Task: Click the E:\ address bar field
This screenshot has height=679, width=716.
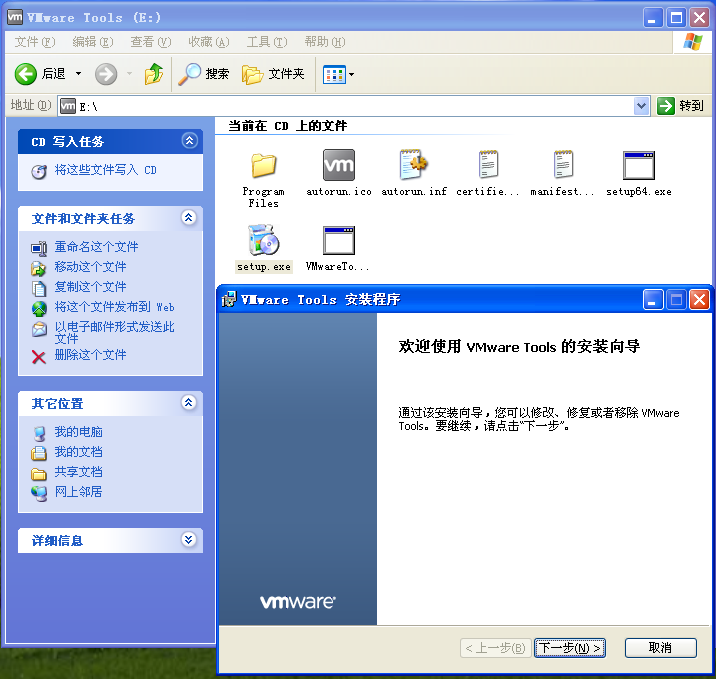Action: point(354,106)
